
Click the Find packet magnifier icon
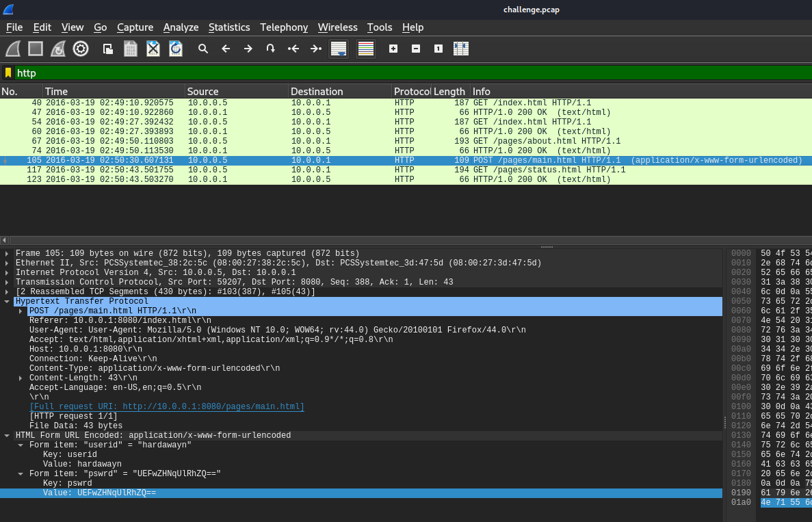(x=203, y=49)
